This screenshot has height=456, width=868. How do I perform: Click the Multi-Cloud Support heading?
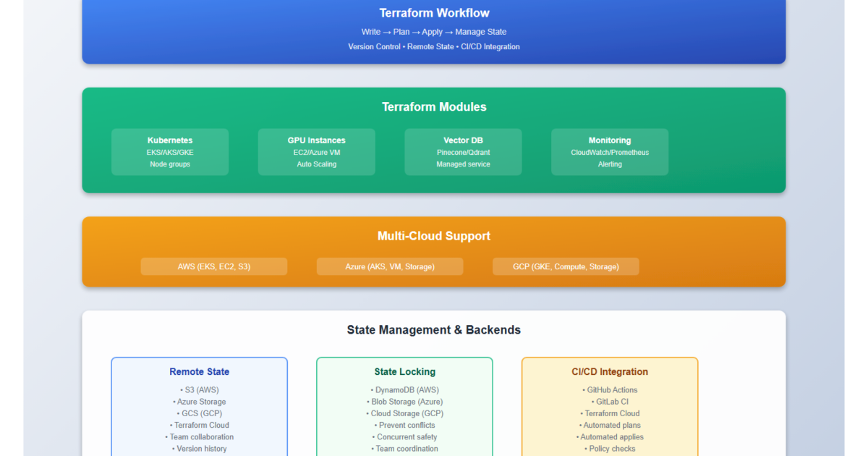tap(434, 236)
